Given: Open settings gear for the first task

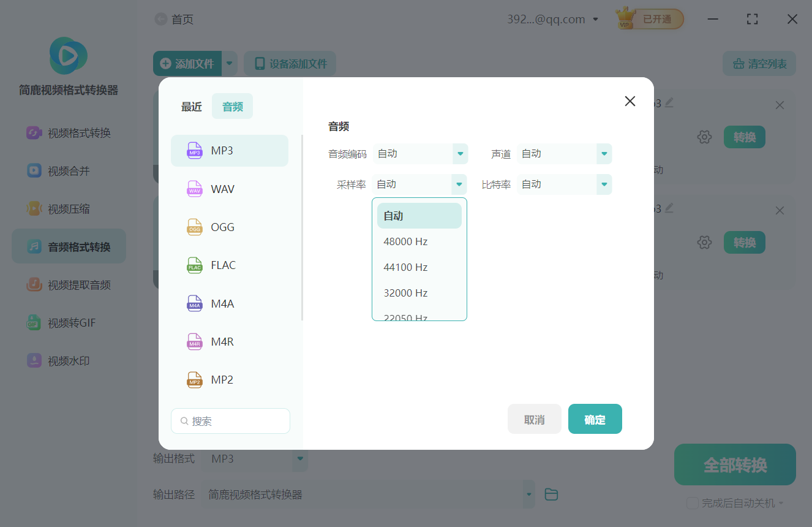Looking at the screenshot, I should [x=704, y=137].
